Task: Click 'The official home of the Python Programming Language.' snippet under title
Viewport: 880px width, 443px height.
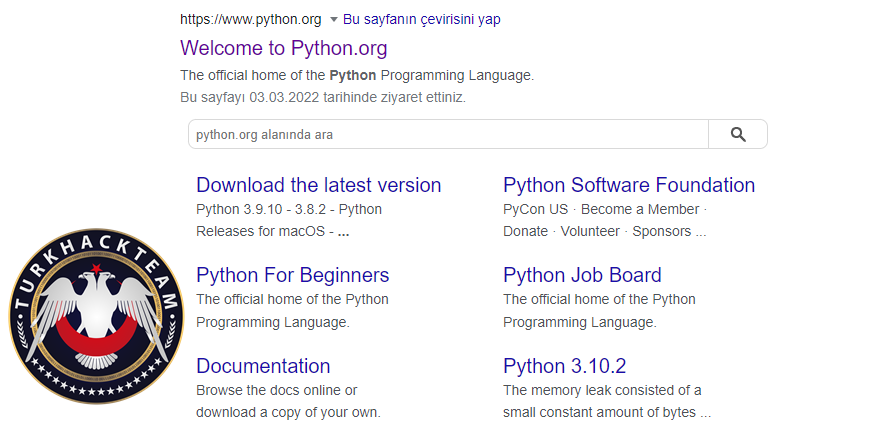Action: coord(357,75)
